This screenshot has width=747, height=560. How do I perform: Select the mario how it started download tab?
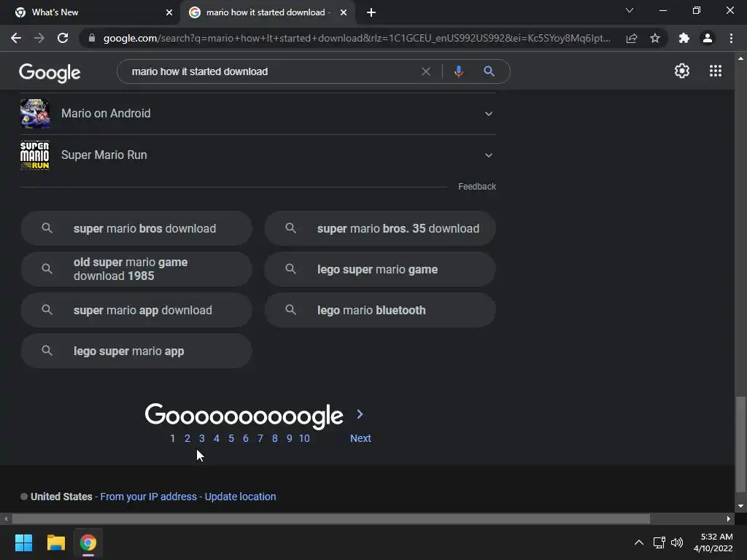[x=267, y=12]
